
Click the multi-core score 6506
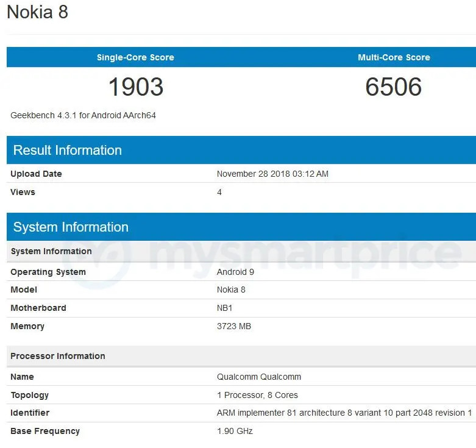coord(394,87)
